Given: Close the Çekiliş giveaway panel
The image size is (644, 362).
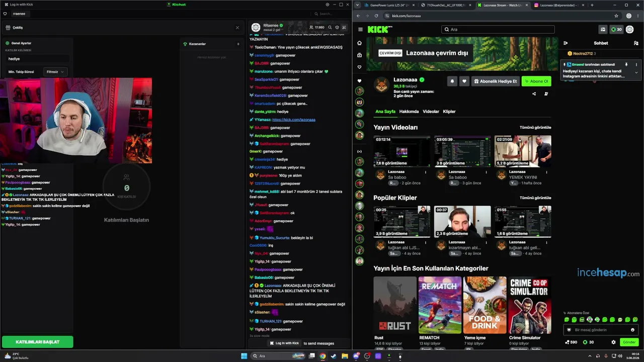Looking at the screenshot, I should [x=237, y=28].
